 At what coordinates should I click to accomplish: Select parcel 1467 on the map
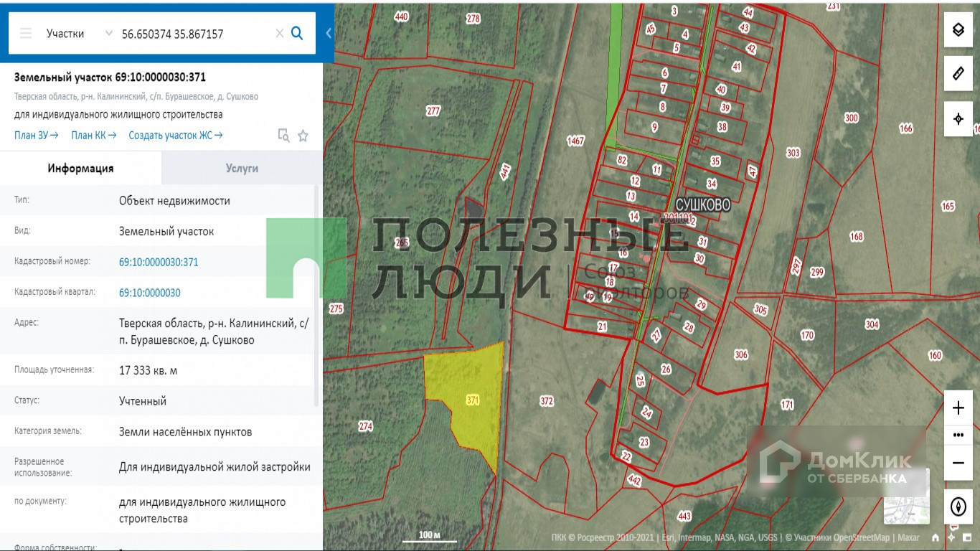576,141
